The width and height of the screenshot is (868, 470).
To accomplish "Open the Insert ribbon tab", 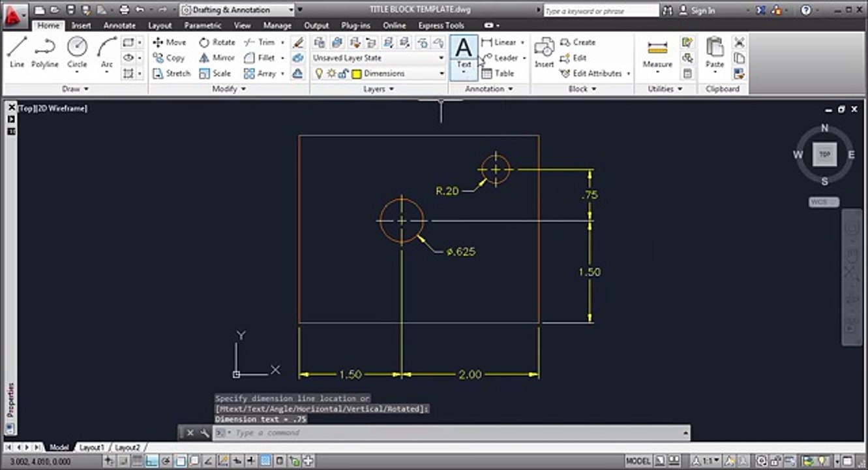I will (81, 25).
